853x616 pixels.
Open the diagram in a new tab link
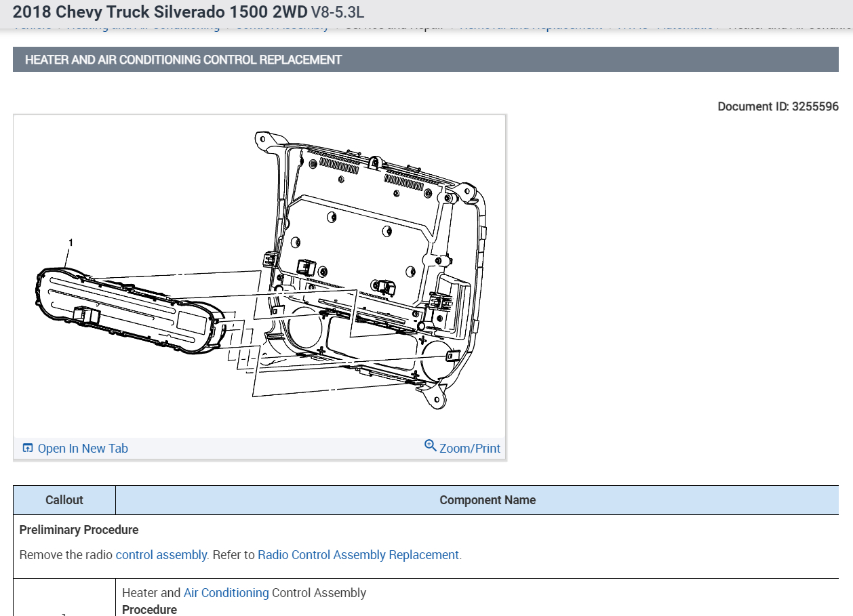(83, 448)
